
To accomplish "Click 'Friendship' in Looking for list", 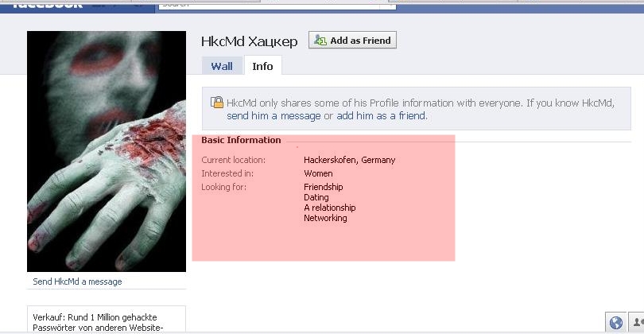I will (x=324, y=187).
